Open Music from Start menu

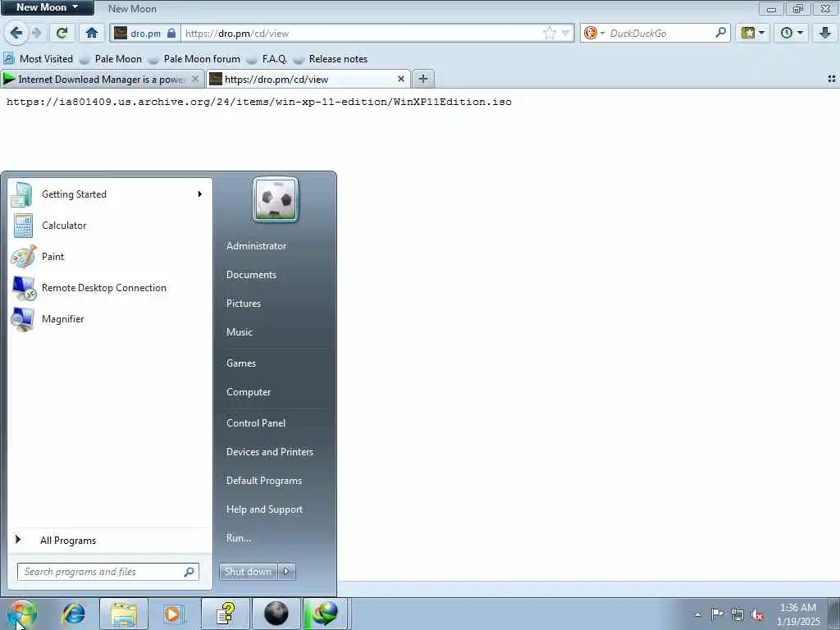click(240, 332)
